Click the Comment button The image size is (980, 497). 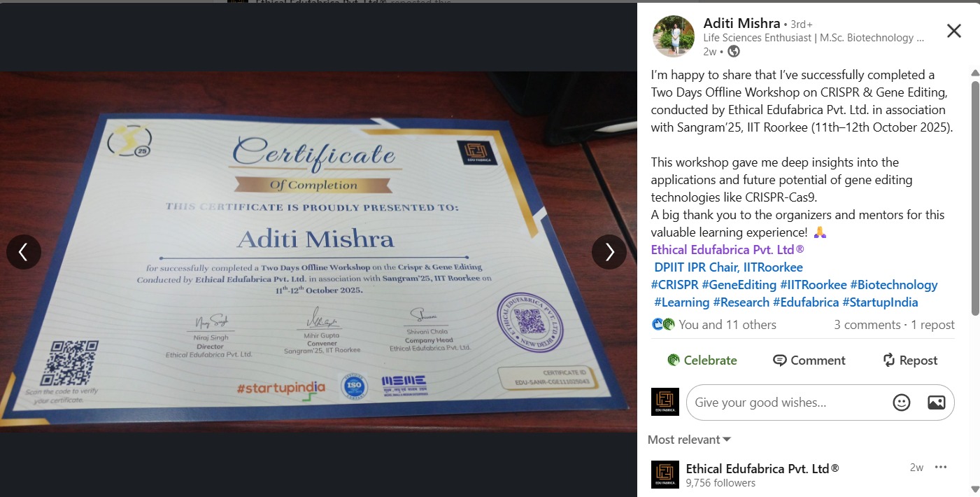coord(809,360)
